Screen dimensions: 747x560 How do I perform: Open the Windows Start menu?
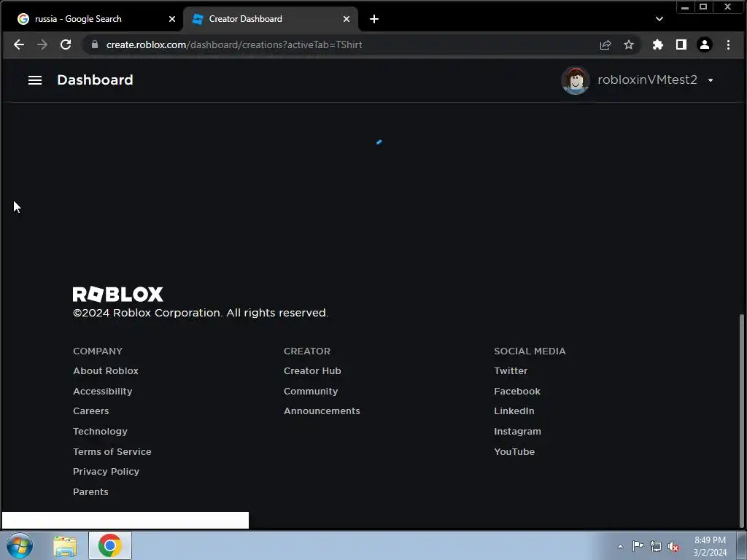click(x=20, y=545)
